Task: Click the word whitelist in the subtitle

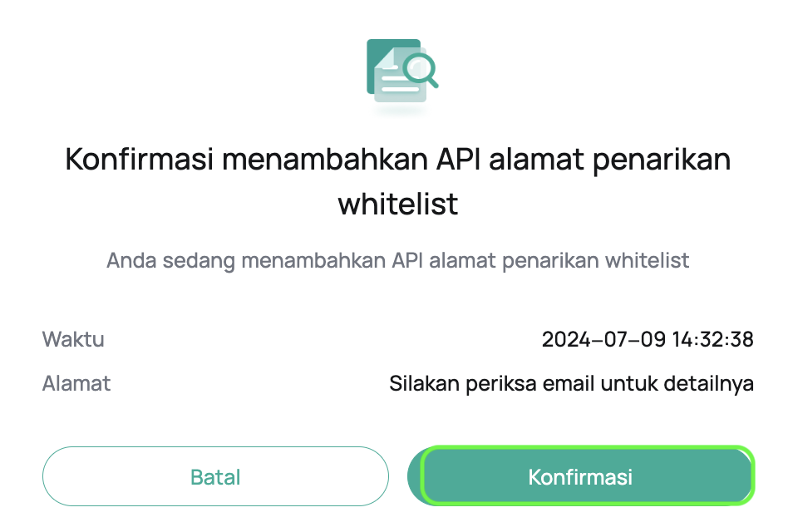Action: coord(648,260)
